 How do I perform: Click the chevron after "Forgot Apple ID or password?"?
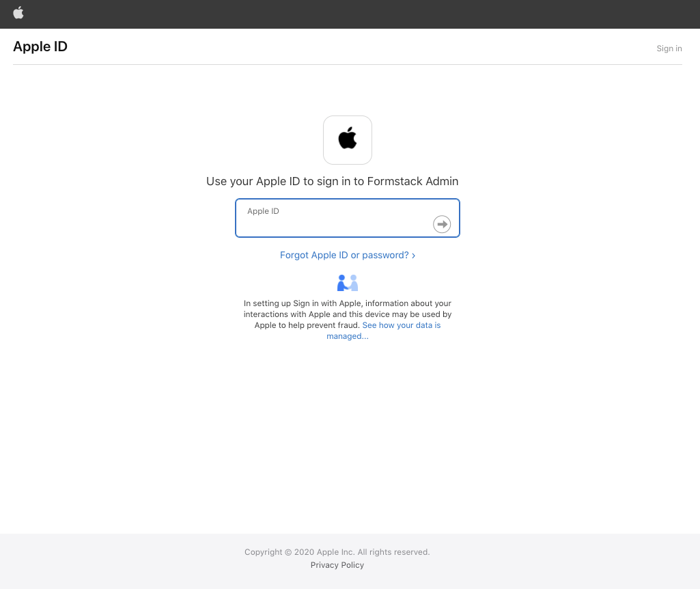coord(413,255)
